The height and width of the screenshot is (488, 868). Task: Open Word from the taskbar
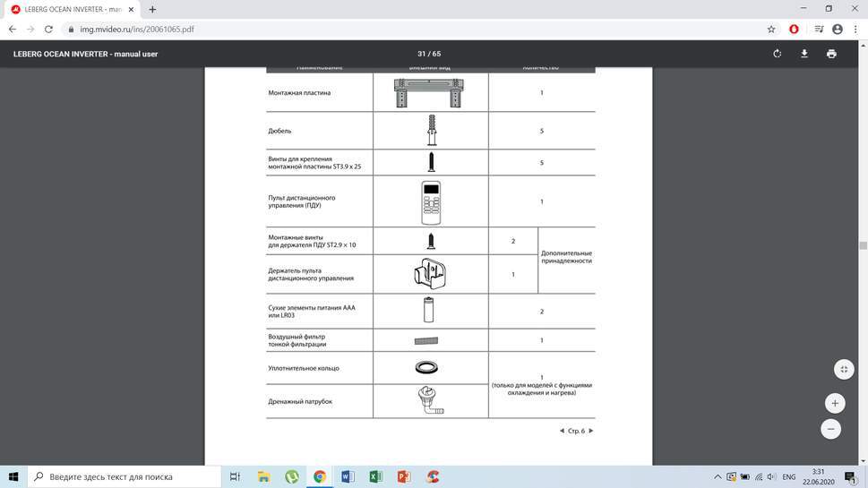(348, 476)
